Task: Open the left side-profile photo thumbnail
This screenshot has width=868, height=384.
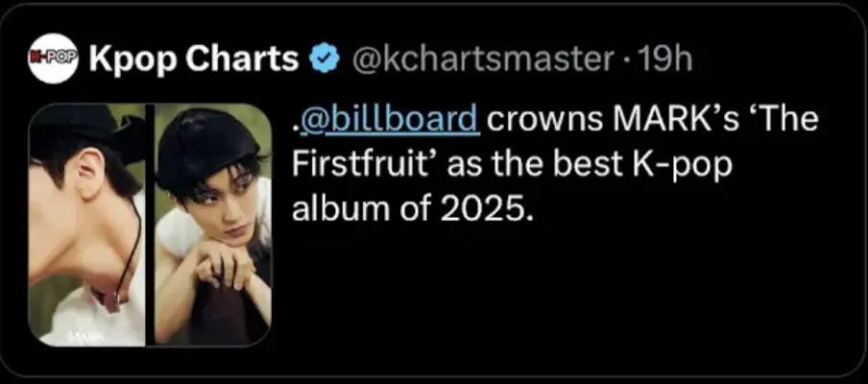Action: coord(86,225)
